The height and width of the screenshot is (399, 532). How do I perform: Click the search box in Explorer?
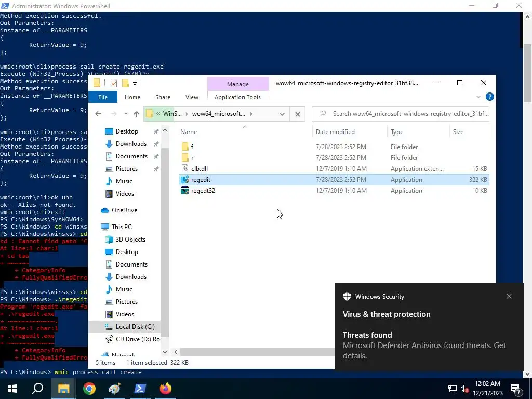point(401,114)
